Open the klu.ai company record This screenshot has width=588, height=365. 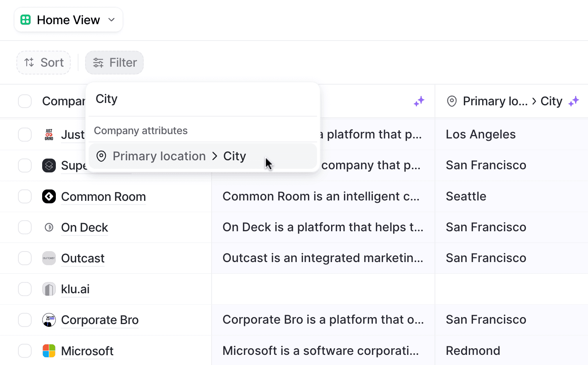coord(75,289)
